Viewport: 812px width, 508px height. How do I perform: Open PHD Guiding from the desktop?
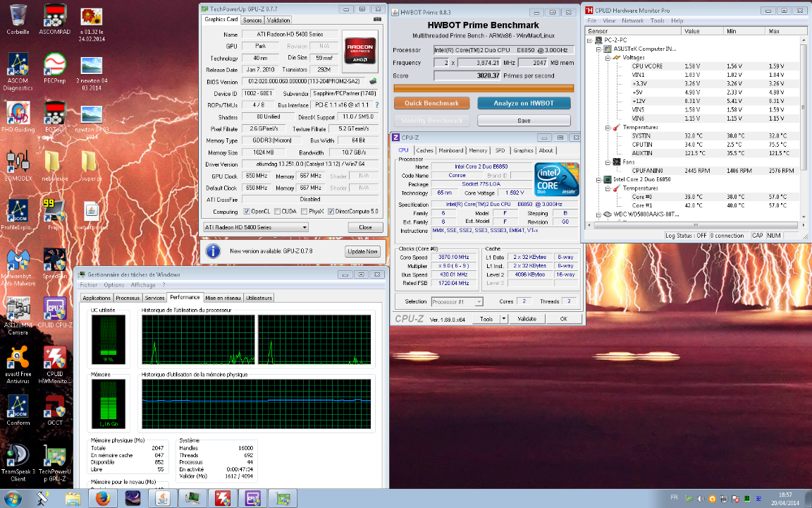(18, 116)
